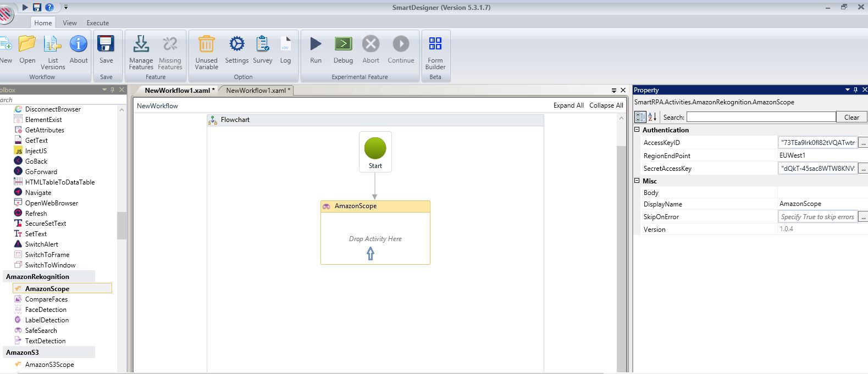Click the Manage Features icon
This screenshot has width=868, height=374.
pyautogui.click(x=141, y=45)
